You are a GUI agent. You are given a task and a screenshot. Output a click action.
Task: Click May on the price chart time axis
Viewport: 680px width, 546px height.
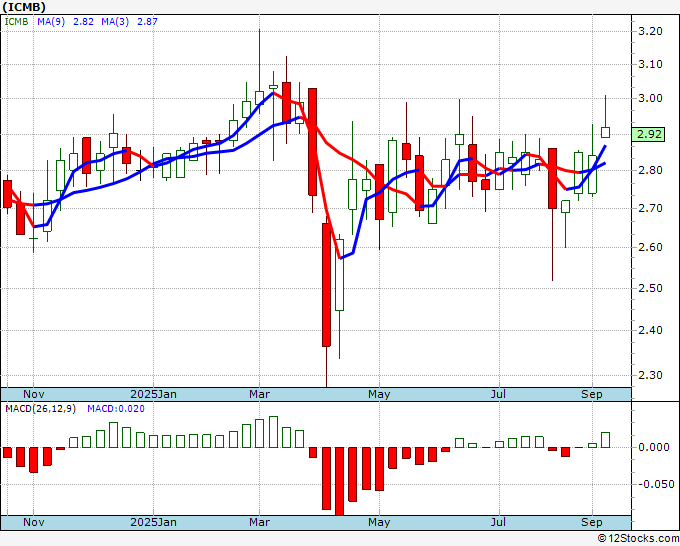pyautogui.click(x=379, y=394)
